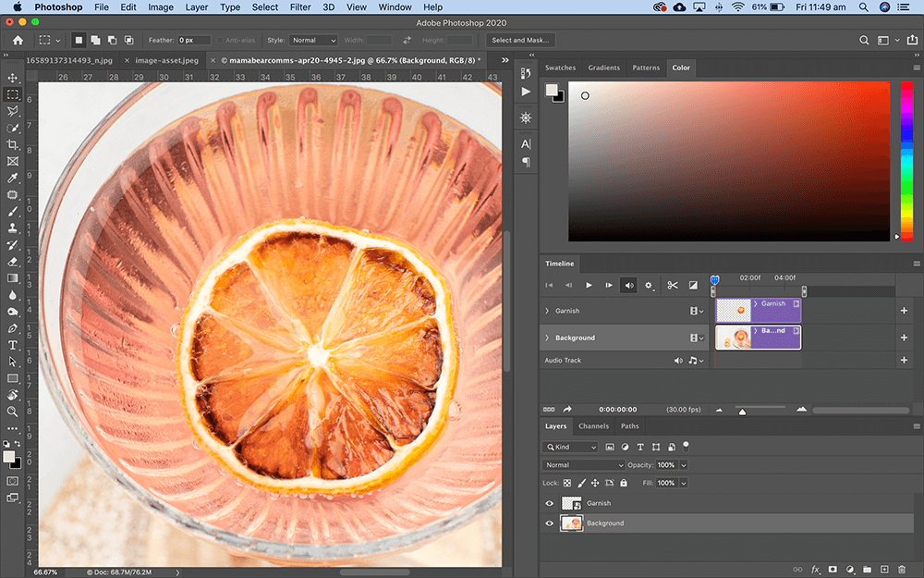Click Select and Mask button
Viewport: 924px width, 578px height.
pyautogui.click(x=519, y=40)
